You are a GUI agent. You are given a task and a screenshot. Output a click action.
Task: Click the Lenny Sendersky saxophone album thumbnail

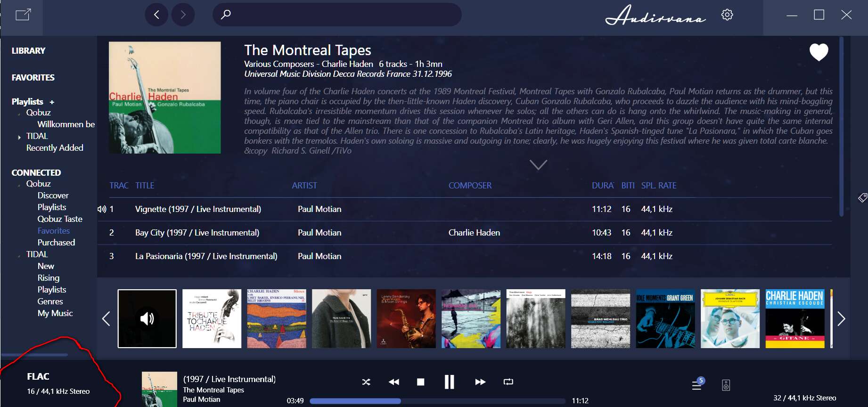[406, 318]
